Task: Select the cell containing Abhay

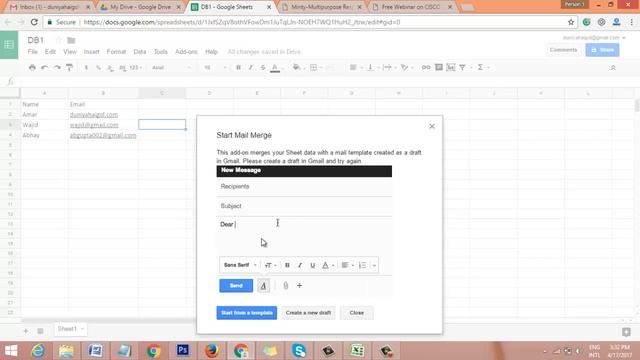Action: [x=44, y=135]
